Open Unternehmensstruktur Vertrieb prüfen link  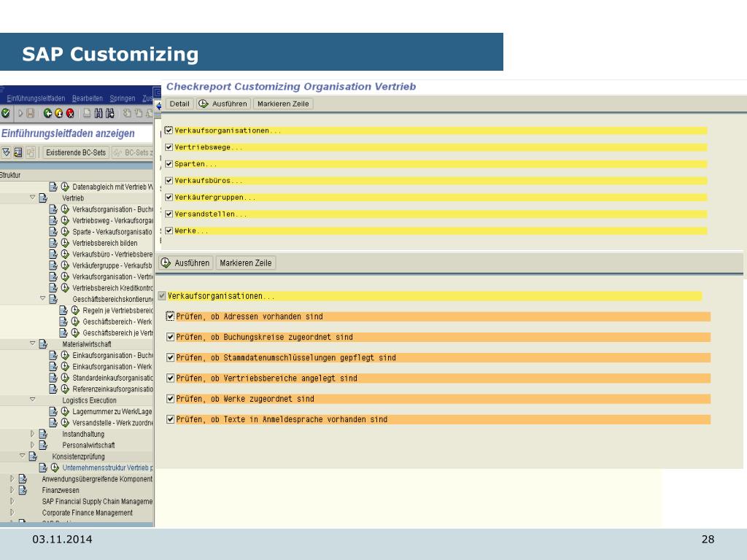107,467
